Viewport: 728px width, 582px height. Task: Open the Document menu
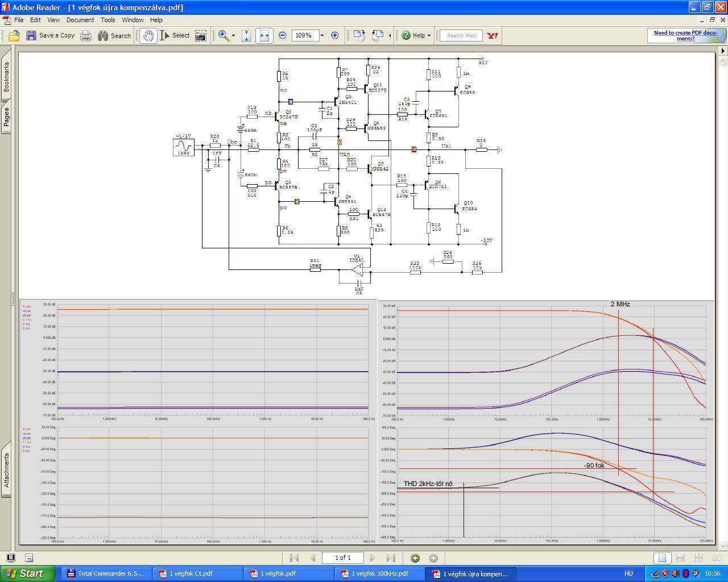(x=80, y=20)
